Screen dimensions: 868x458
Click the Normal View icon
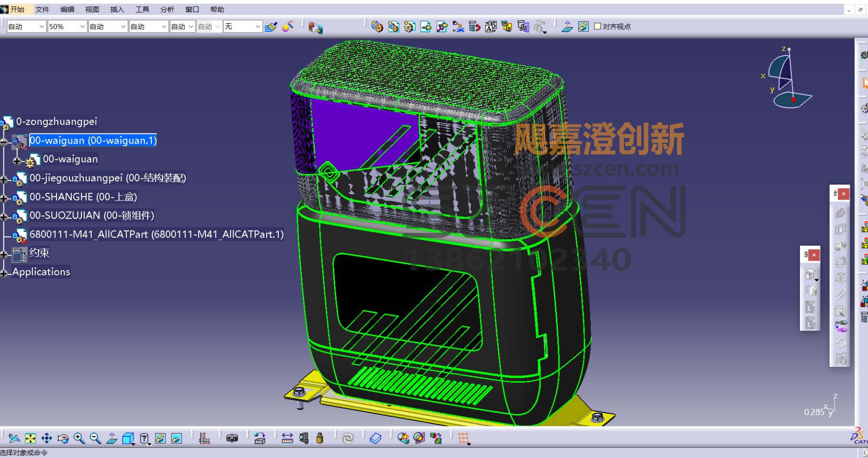click(111, 438)
